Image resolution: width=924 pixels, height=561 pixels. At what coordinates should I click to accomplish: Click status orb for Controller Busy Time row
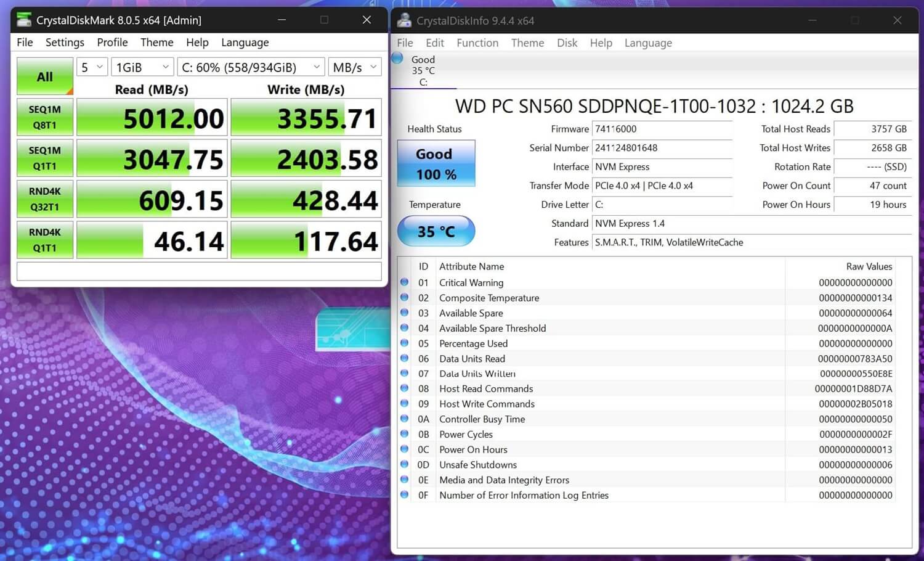[x=404, y=419]
